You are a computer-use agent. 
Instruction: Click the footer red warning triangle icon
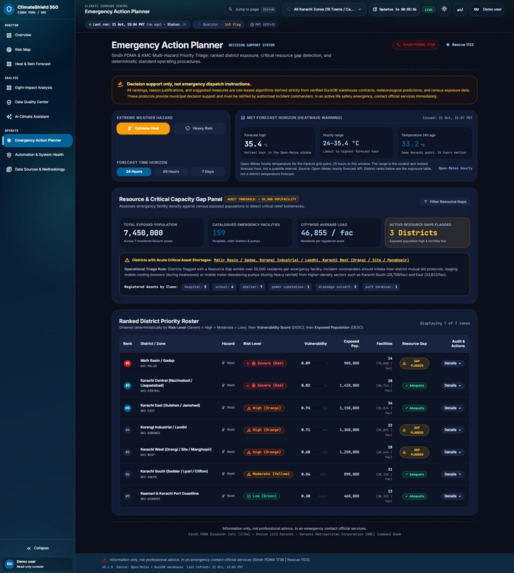(x=105, y=560)
